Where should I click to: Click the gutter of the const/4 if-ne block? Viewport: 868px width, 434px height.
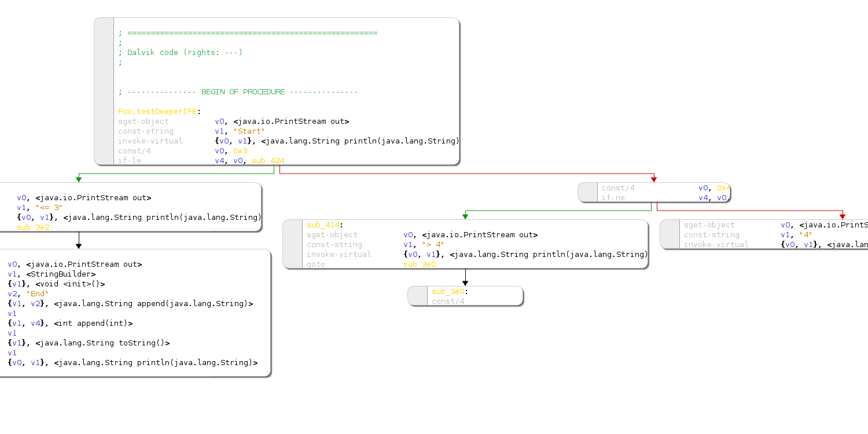pos(587,193)
